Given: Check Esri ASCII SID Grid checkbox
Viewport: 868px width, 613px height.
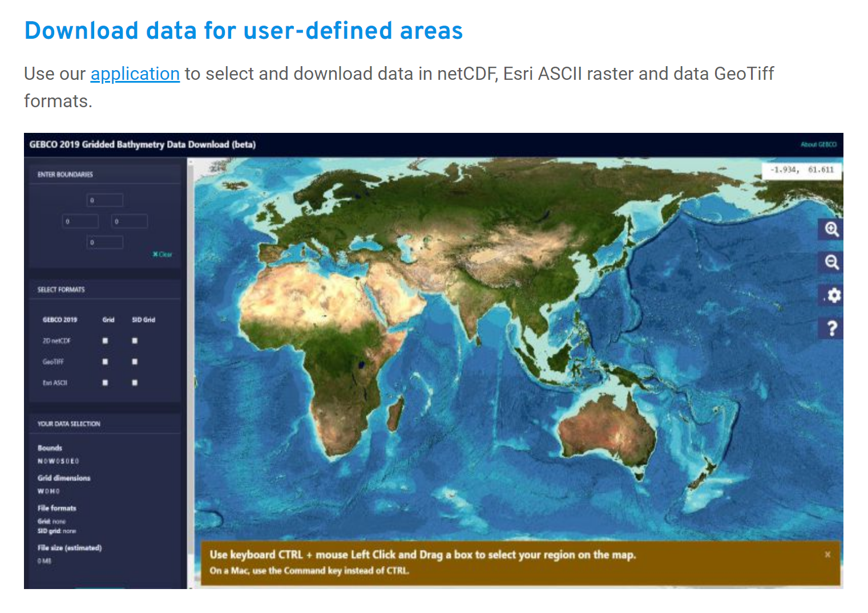Looking at the screenshot, I should click(x=135, y=383).
